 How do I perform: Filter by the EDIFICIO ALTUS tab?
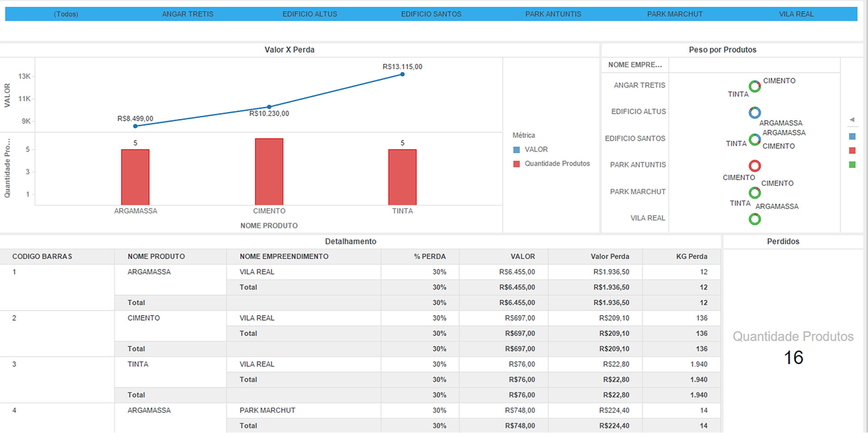309,14
